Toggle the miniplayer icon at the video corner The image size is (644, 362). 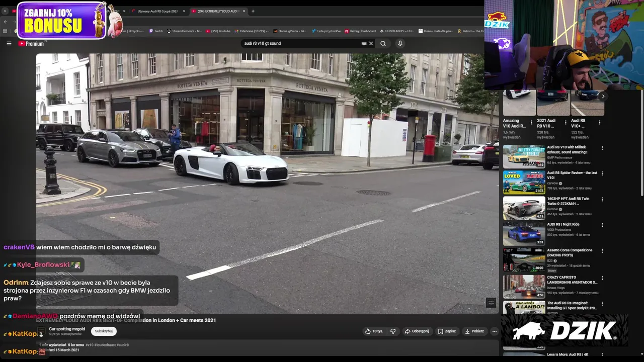[x=491, y=303]
